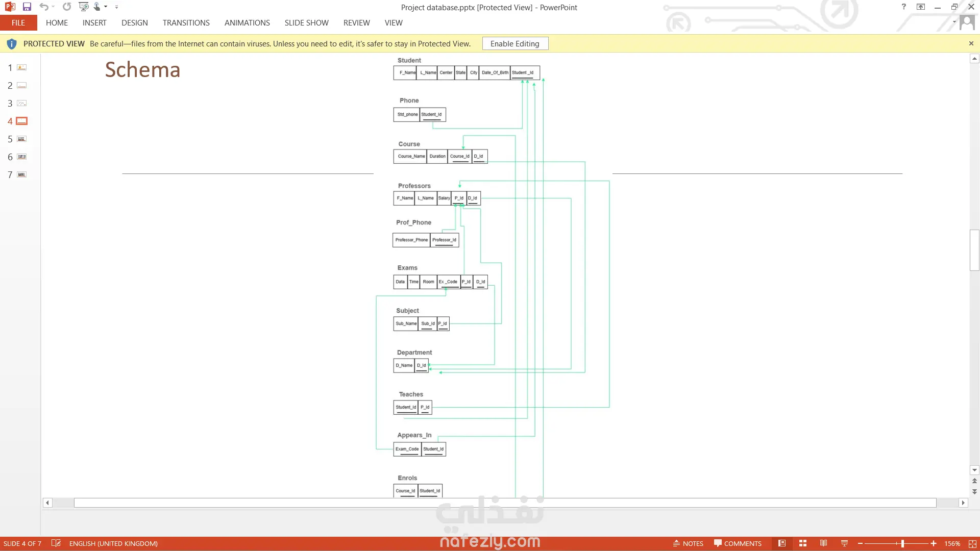Go to previous slide double-arrow button
The height and width of the screenshot is (551, 980).
click(x=974, y=481)
